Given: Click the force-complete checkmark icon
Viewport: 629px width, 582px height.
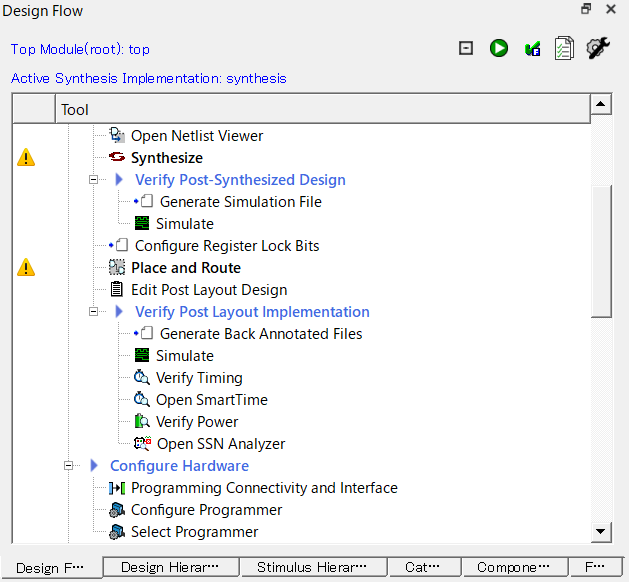Looking at the screenshot, I should point(532,48).
